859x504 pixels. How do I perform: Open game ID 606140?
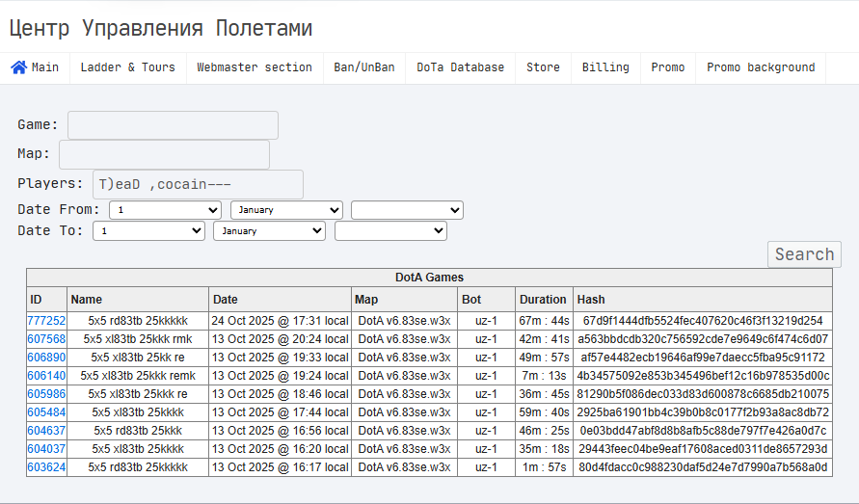(x=46, y=376)
